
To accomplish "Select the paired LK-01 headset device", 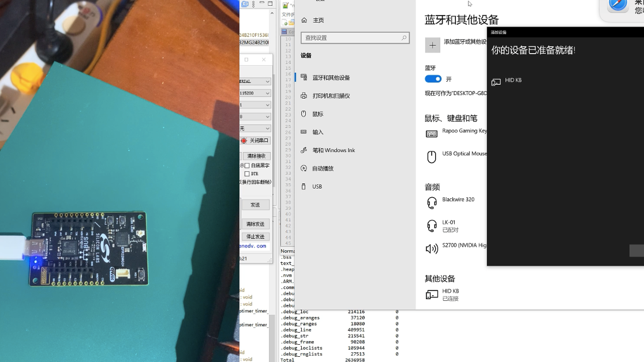I will coord(443,226).
